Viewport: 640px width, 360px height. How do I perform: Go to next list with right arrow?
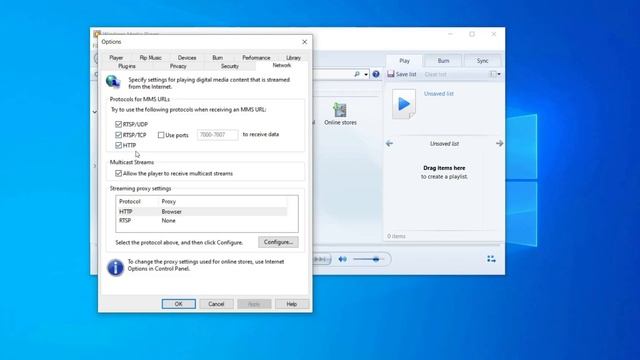click(499, 144)
